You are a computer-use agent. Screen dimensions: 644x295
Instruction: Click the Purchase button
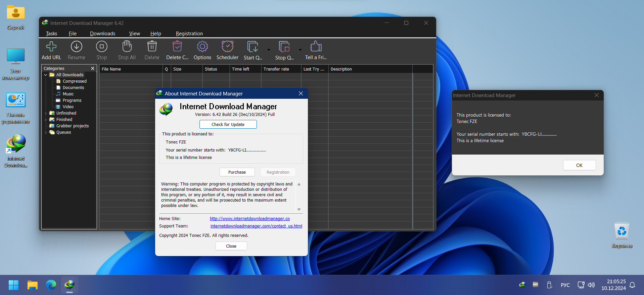coord(237,172)
